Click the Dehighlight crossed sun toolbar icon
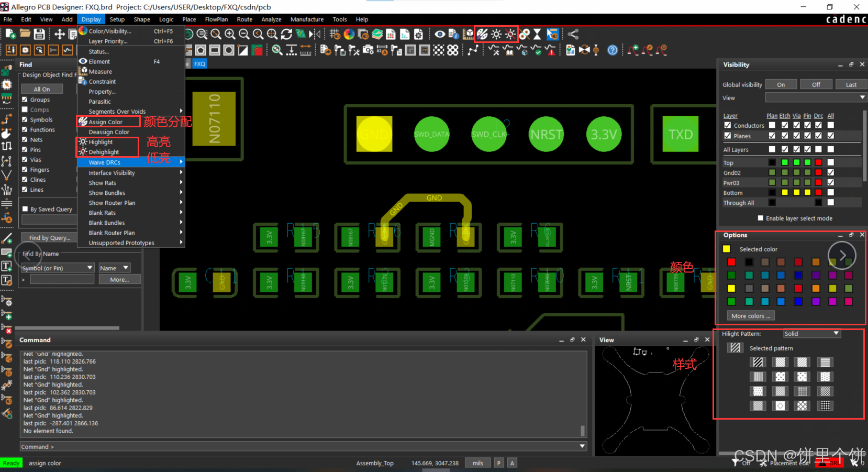 click(x=510, y=34)
